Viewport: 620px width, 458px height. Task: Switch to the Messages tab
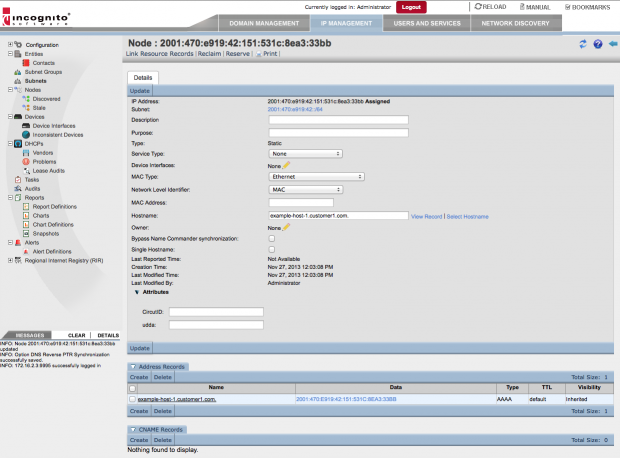click(30, 335)
